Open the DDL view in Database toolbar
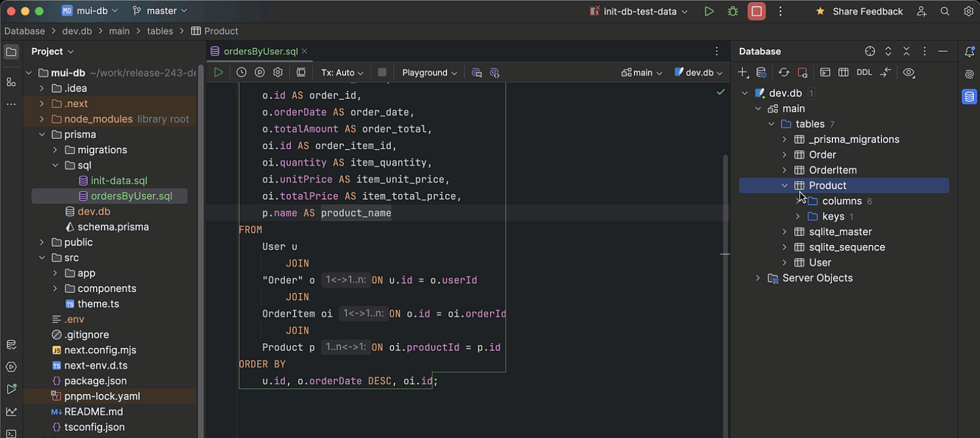This screenshot has width=980, height=438. click(864, 73)
